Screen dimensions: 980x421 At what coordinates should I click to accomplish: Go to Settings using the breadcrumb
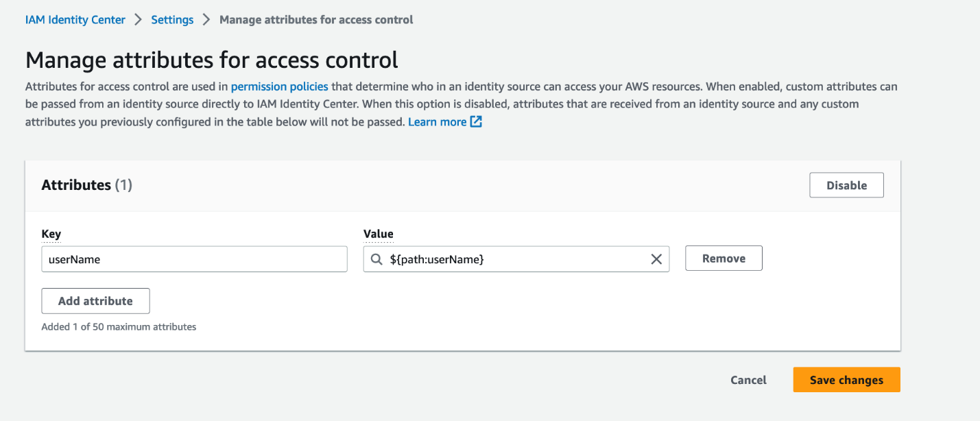pos(172,19)
